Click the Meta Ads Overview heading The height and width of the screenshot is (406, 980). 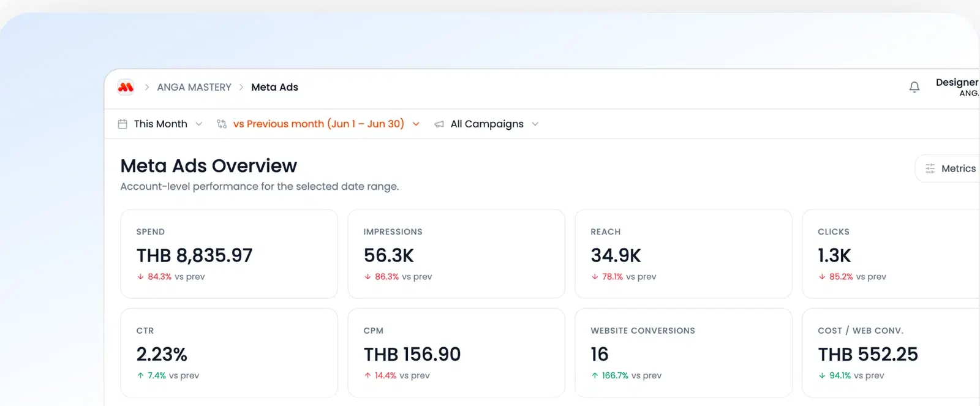208,166
